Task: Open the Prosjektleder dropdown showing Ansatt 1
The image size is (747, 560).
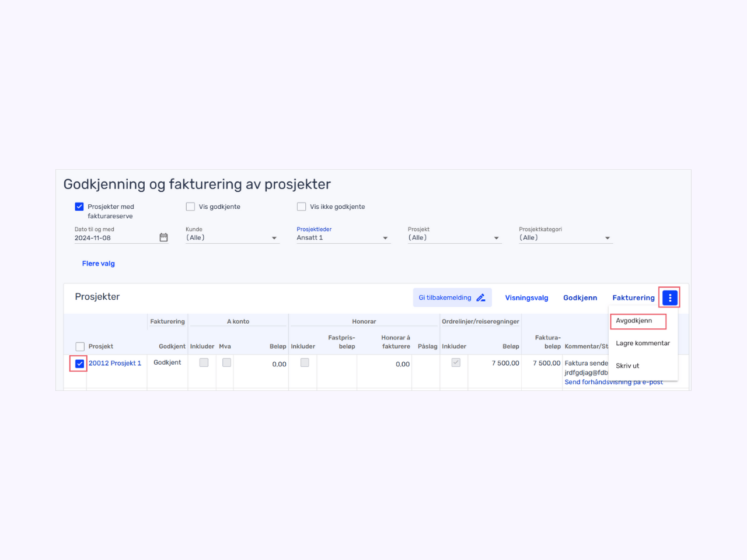Action: click(343, 238)
